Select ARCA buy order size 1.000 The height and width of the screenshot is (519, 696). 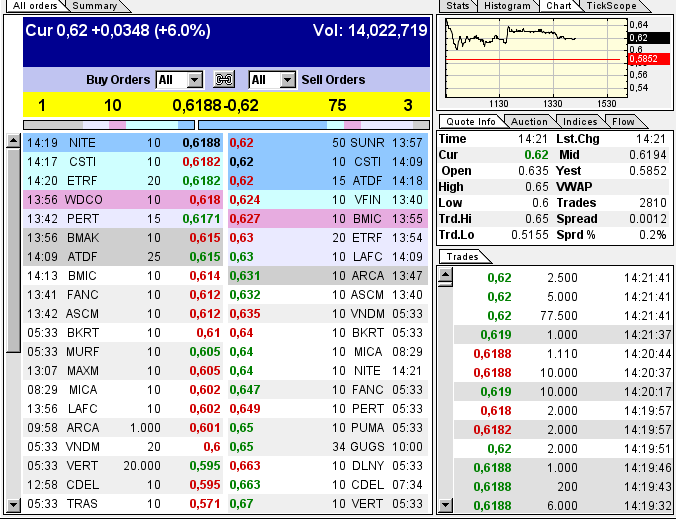click(124, 428)
